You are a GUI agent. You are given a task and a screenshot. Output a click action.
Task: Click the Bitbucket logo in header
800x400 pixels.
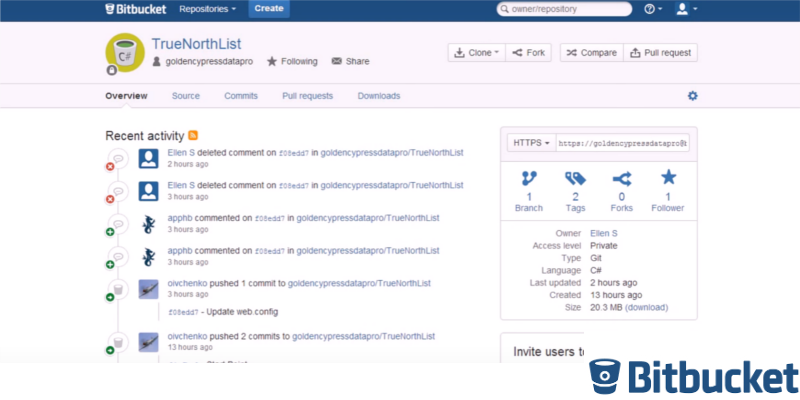pyautogui.click(x=136, y=9)
